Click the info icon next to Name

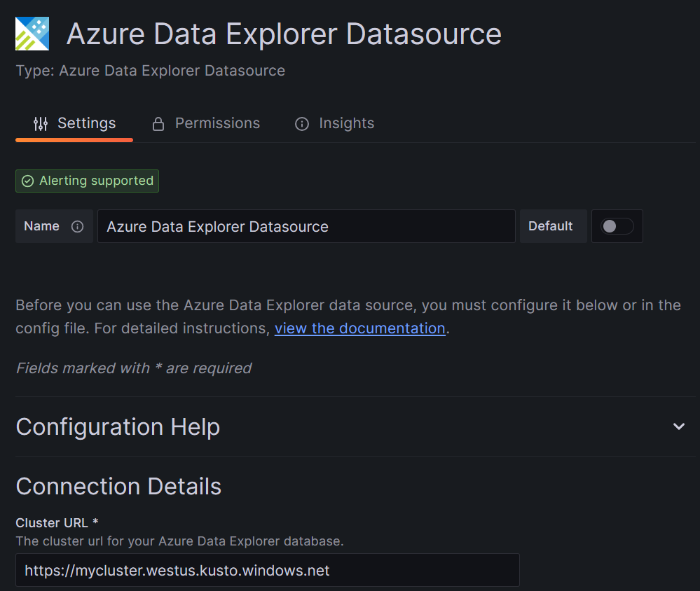tap(76, 225)
